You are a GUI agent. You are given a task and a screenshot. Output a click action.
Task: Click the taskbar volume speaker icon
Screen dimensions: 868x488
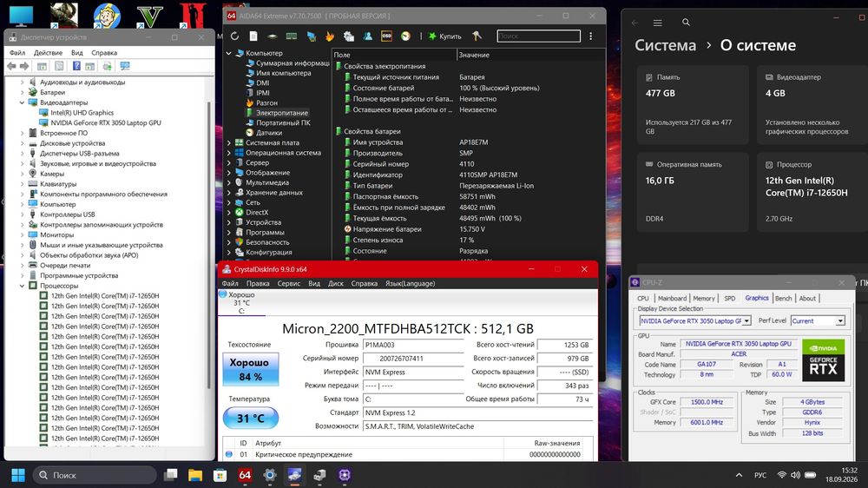(795, 475)
